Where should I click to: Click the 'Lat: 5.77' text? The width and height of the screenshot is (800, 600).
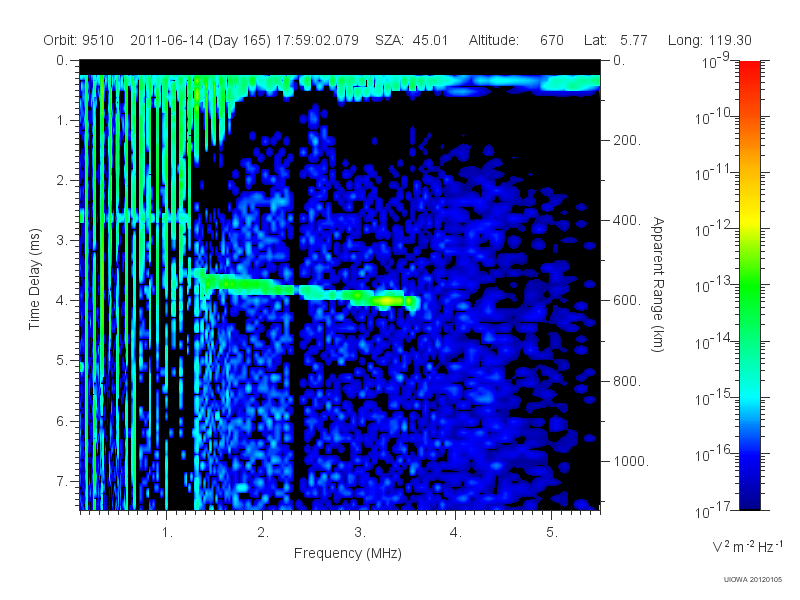pos(616,40)
